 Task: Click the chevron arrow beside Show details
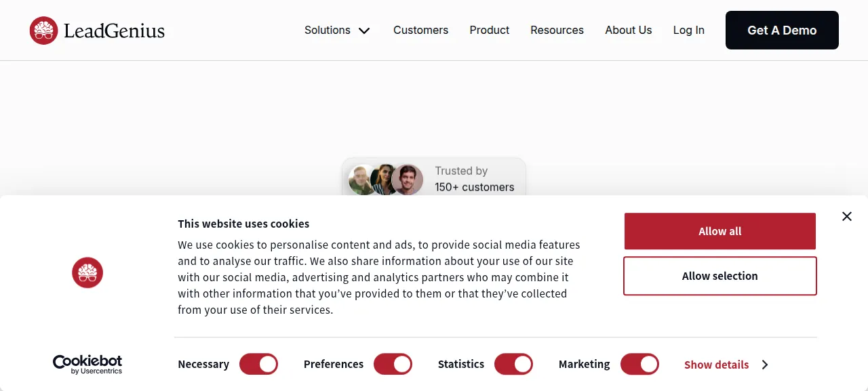click(765, 365)
